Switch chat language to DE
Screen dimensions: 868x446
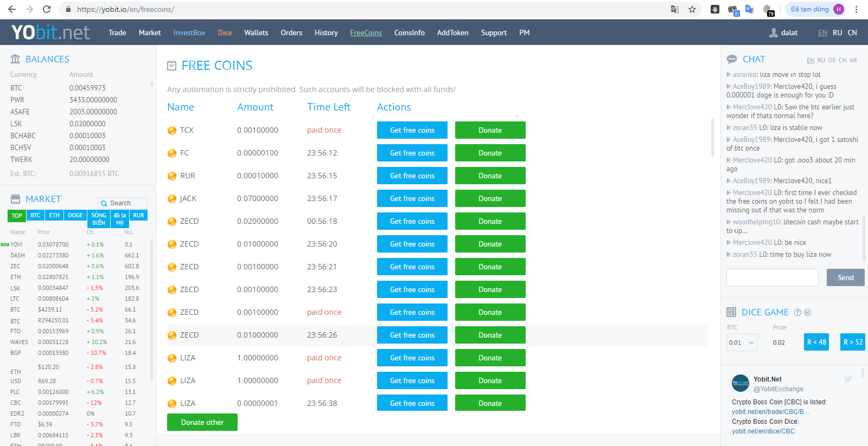point(832,60)
